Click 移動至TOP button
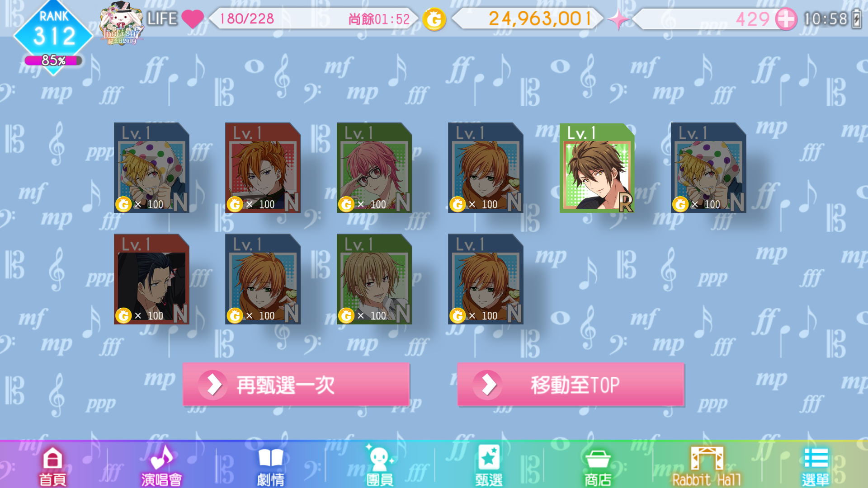 (571, 385)
